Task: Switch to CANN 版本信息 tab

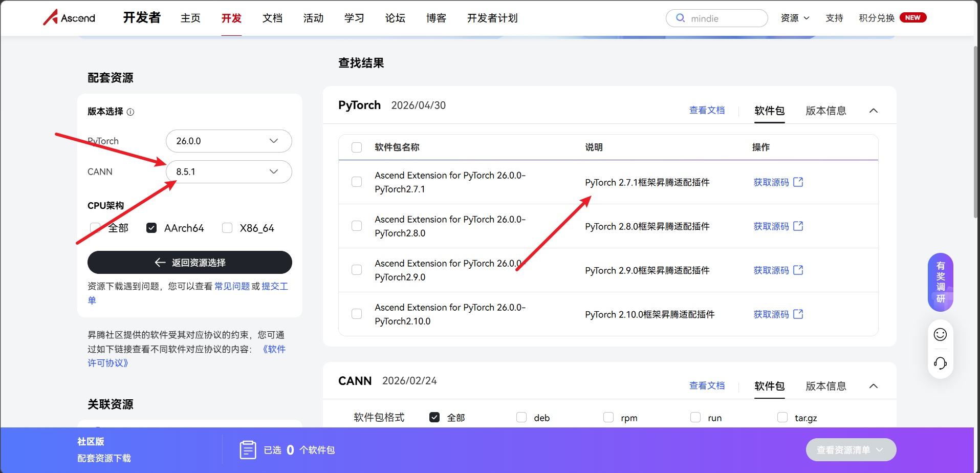Action: pos(826,386)
